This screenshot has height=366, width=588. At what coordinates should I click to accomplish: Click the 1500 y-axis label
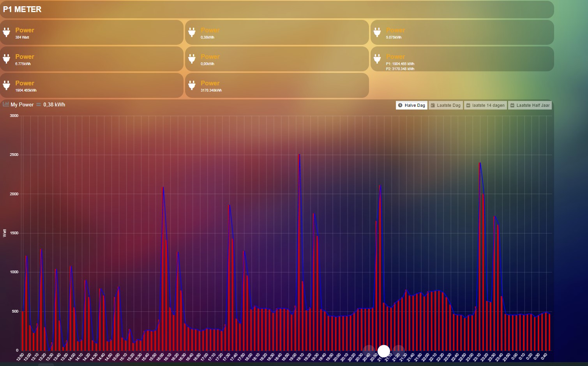[14, 233]
